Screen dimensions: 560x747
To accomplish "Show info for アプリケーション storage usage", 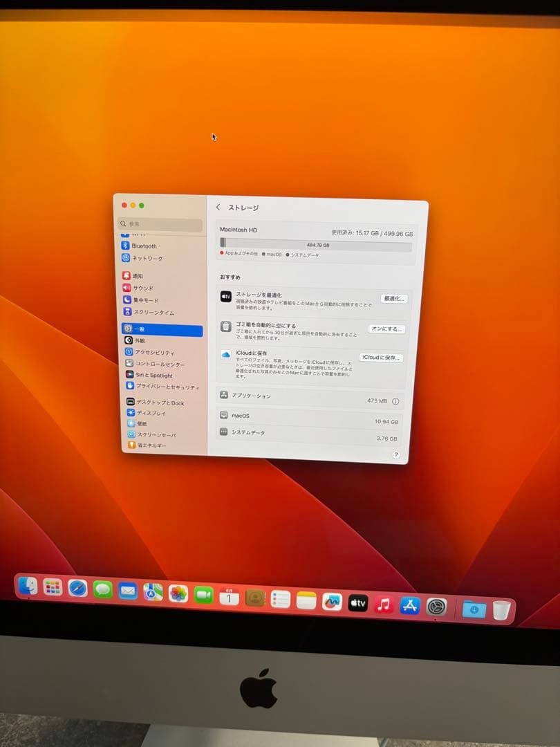I will coord(395,401).
